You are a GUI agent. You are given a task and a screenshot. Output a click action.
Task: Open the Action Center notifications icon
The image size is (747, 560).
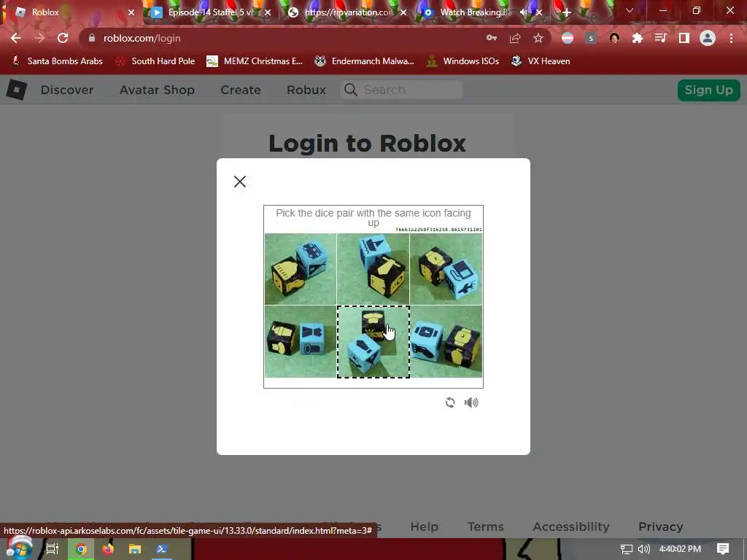tap(723, 549)
